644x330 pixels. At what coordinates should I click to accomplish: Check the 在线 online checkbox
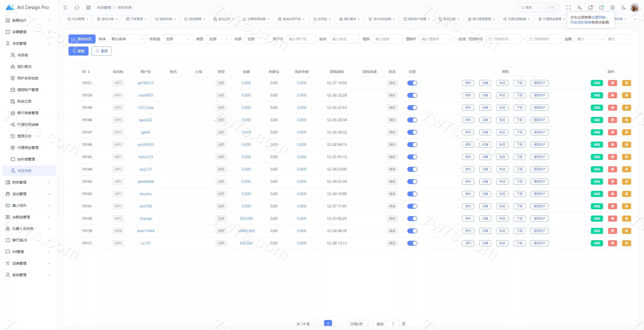(x=454, y=39)
